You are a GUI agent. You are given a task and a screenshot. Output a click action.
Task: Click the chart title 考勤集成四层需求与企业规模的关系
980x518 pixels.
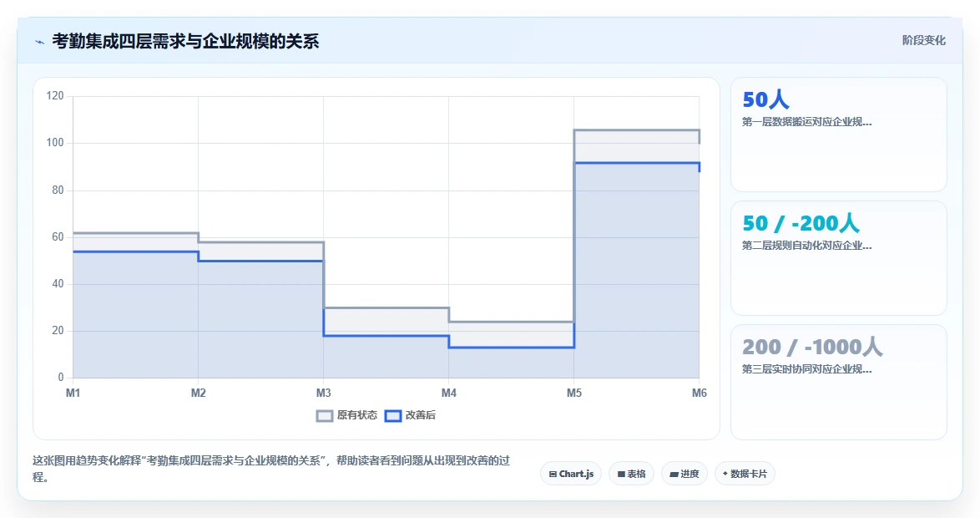185,41
